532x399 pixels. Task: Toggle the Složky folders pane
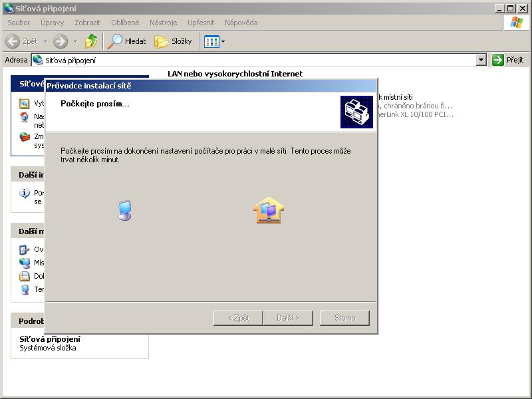coord(173,41)
